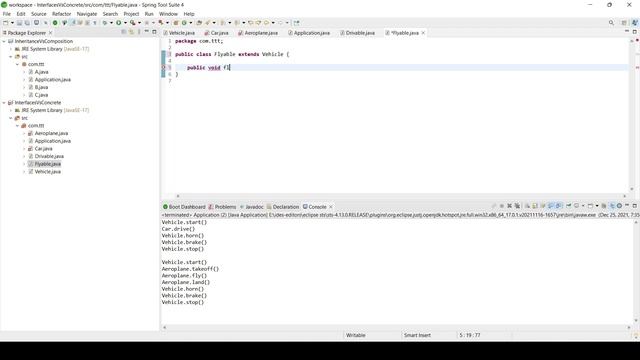The height and width of the screenshot is (360, 640).
Task: Click the green Debug toolbar icon
Action: tap(105, 23)
